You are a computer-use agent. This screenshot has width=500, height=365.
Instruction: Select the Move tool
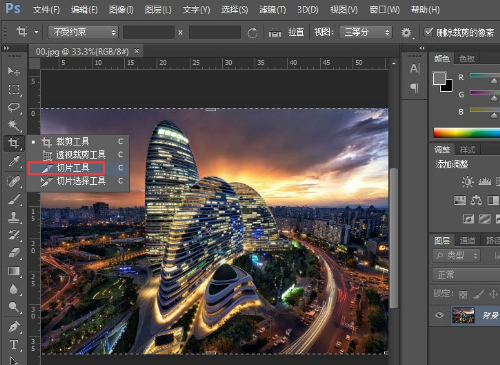click(14, 71)
